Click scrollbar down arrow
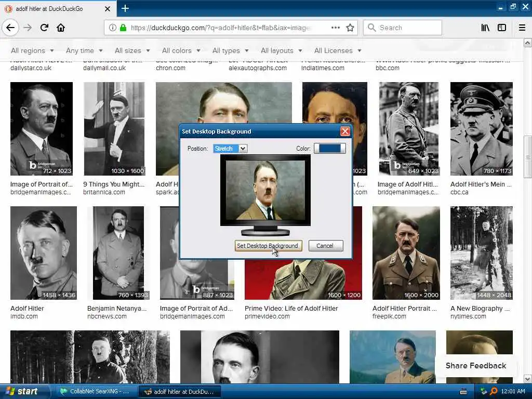 point(527,379)
